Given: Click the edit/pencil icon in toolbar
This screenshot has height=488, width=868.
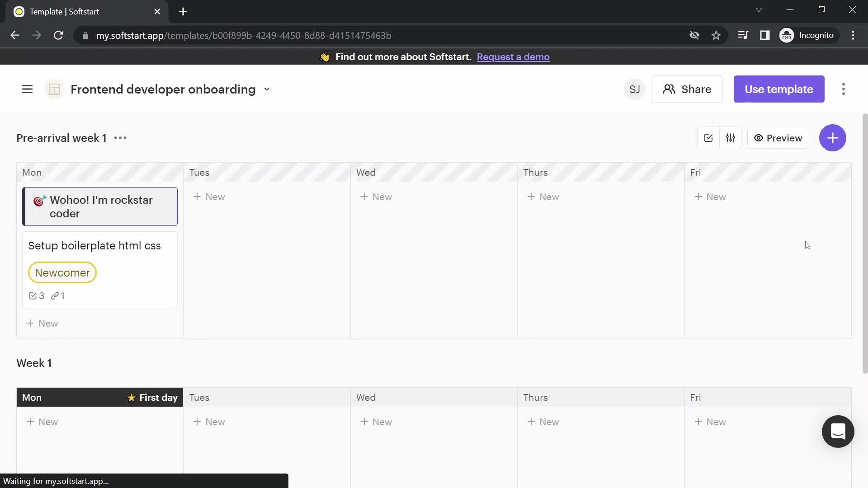Looking at the screenshot, I should (x=709, y=138).
